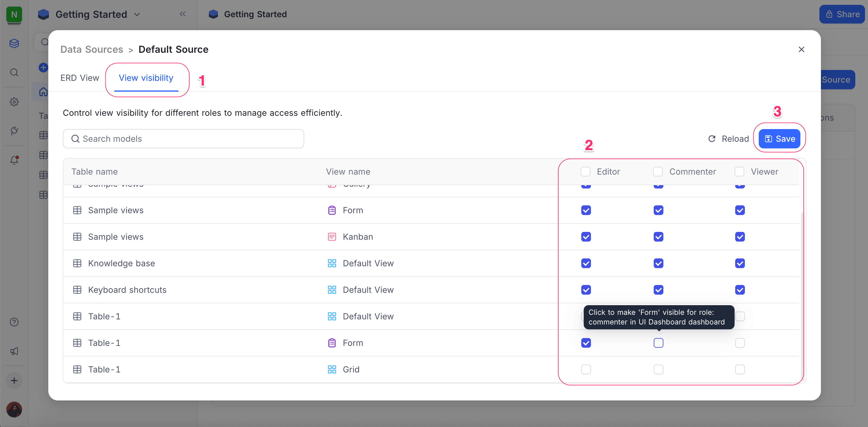The width and height of the screenshot is (868, 427).
Task: Switch to ERD View tab
Action: click(79, 78)
